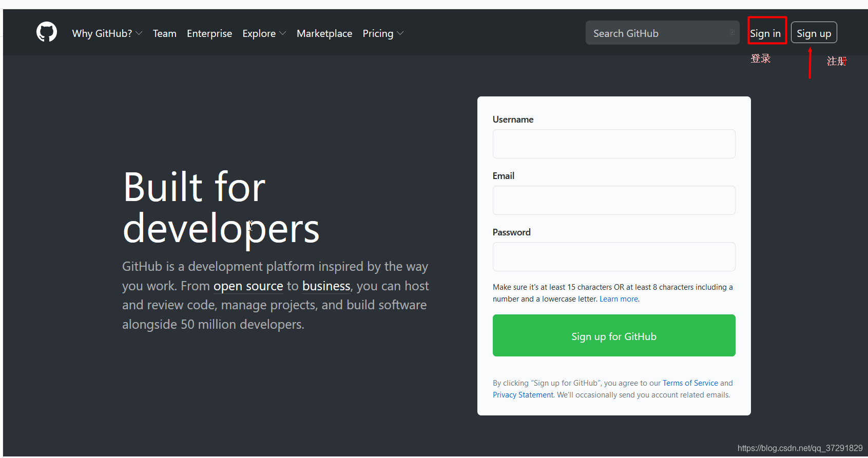Click the green Sign up for GitHub button
This screenshot has height=458, width=868.
click(614, 335)
